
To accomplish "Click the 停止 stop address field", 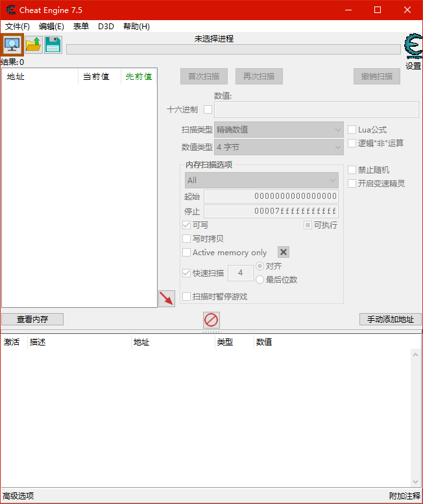I will (271, 211).
